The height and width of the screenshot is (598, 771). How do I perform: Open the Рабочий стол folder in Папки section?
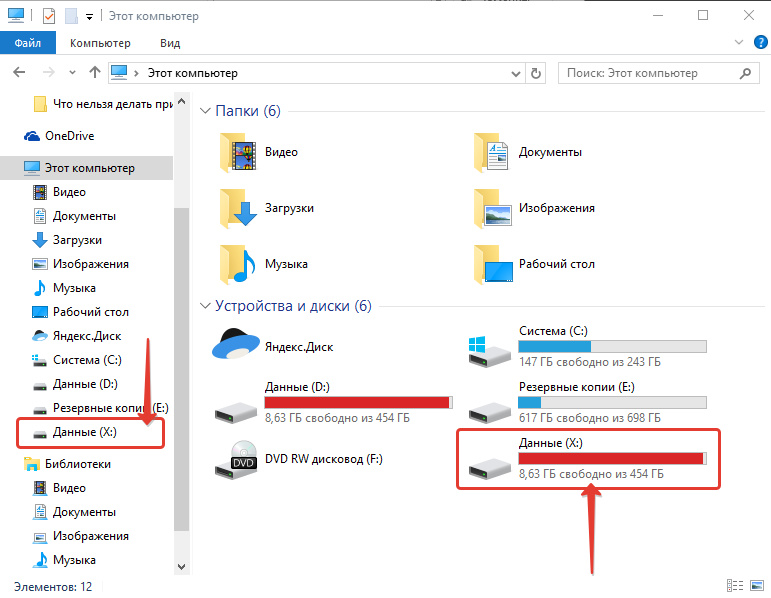534,264
